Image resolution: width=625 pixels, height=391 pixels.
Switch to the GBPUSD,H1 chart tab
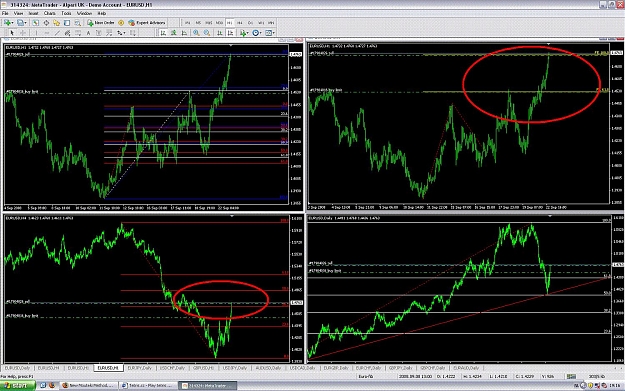pyautogui.click(x=204, y=368)
